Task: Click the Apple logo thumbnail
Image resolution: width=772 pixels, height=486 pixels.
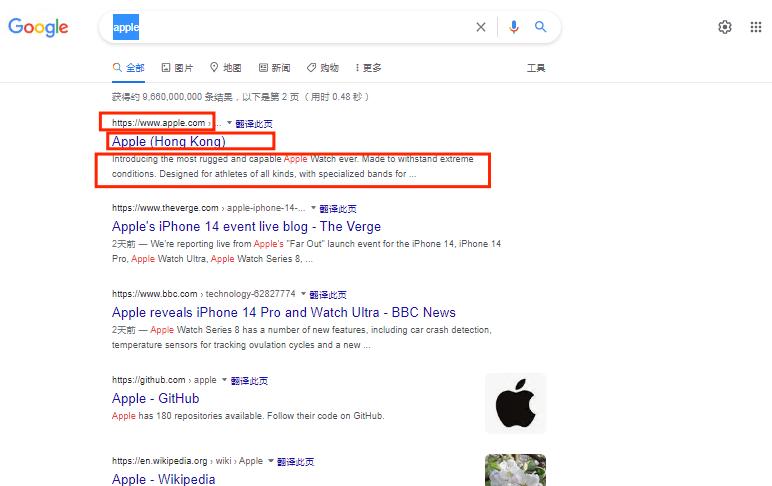Action: point(515,403)
